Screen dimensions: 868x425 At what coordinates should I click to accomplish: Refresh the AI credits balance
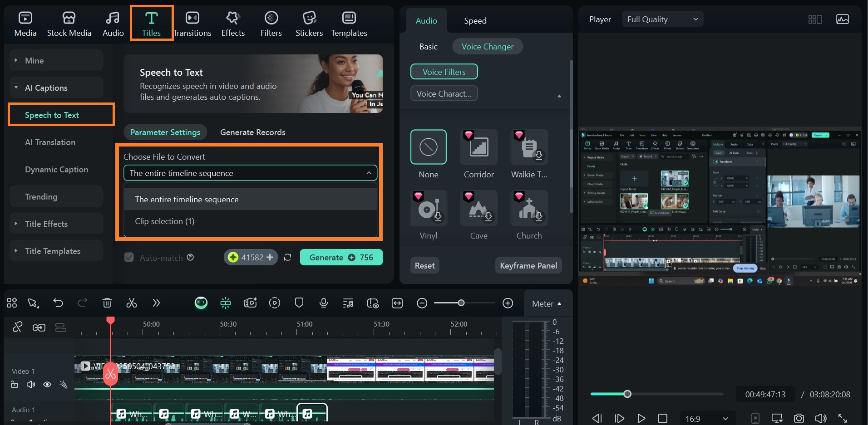287,257
